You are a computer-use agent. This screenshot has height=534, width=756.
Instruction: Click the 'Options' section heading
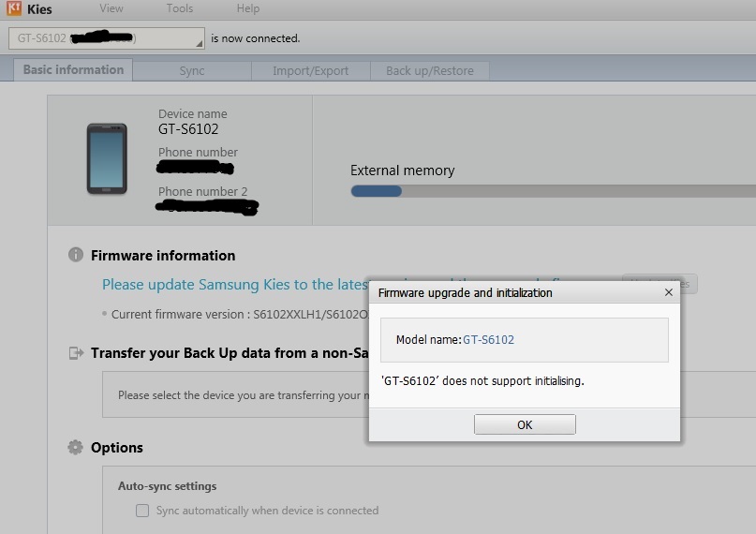(117, 447)
